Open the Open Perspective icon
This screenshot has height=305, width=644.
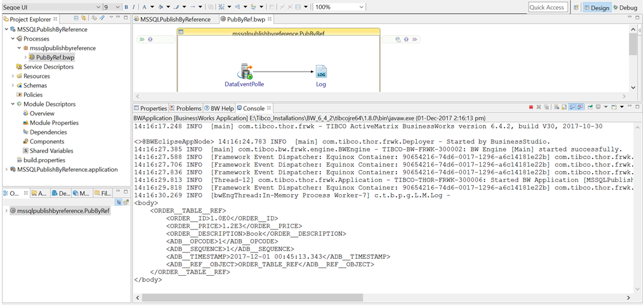pyautogui.click(x=577, y=8)
